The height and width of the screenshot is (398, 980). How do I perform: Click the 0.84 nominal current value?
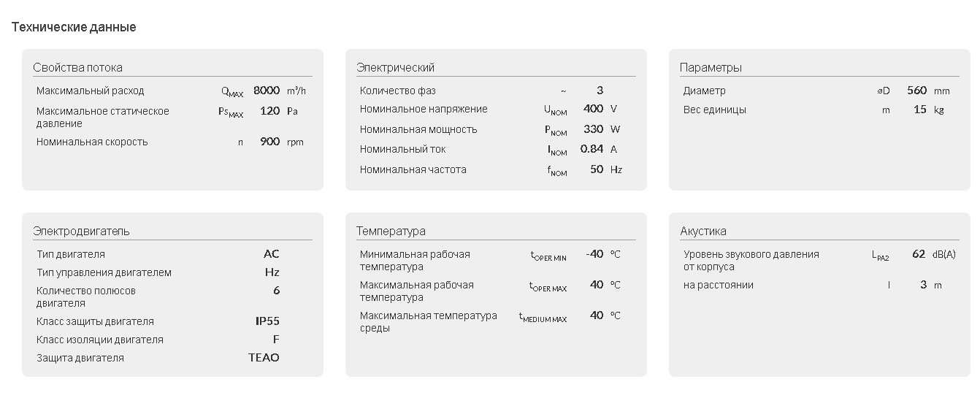[592, 149]
